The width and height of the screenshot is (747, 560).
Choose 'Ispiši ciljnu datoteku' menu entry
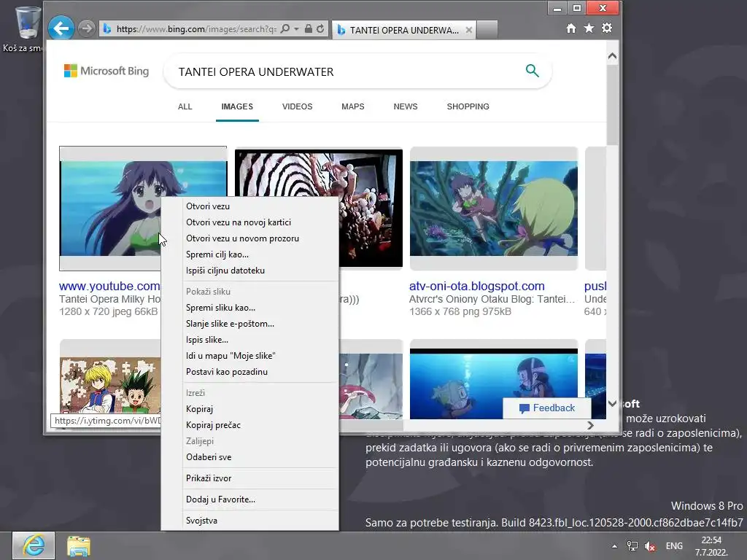pos(249,271)
